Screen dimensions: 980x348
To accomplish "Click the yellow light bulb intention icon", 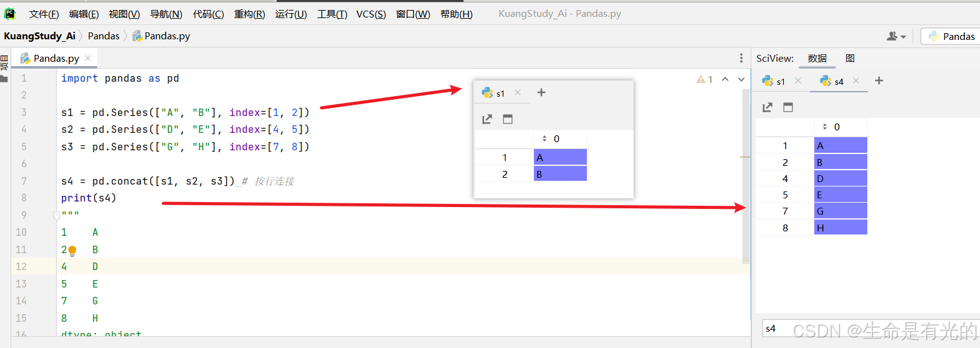I will tap(72, 251).
